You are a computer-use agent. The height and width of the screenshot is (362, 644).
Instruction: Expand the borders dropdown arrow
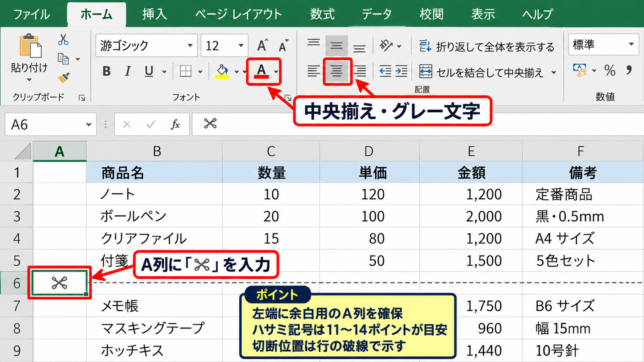[x=200, y=72]
